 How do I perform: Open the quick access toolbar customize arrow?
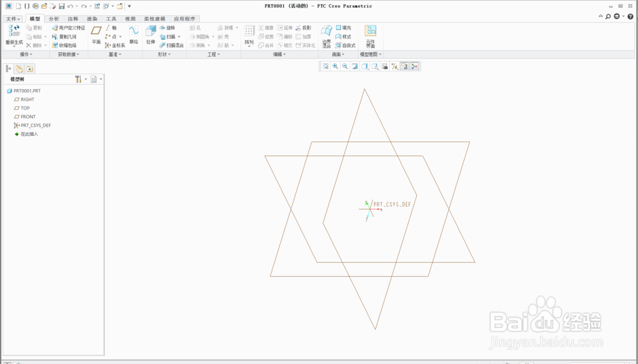130,6
